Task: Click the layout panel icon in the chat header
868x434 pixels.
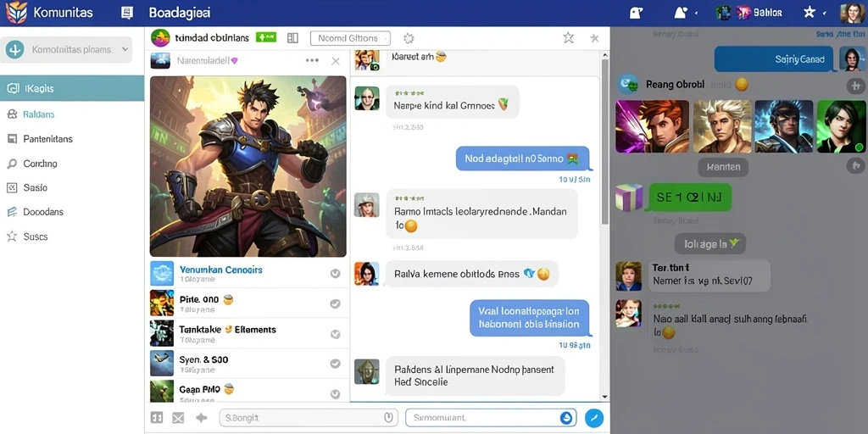Action: pyautogui.click(x=292, y=38)
